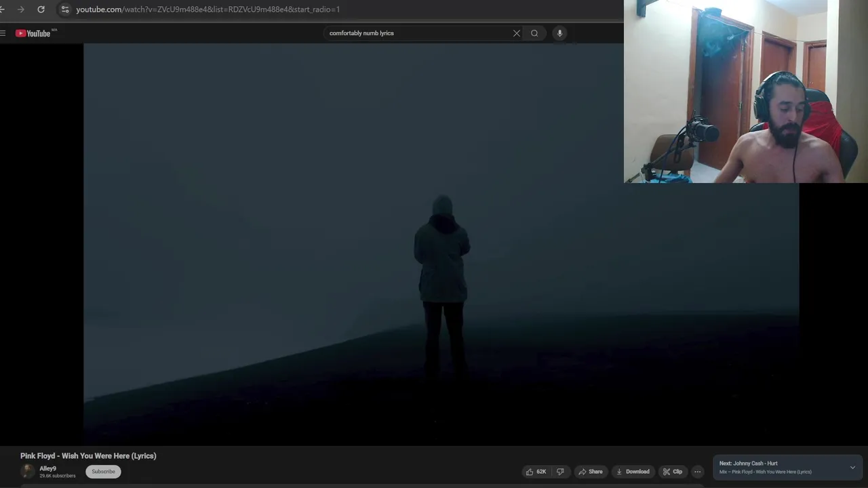Subscribe to Alley9 channel
The image size is (868, 488).
point(103,472)
